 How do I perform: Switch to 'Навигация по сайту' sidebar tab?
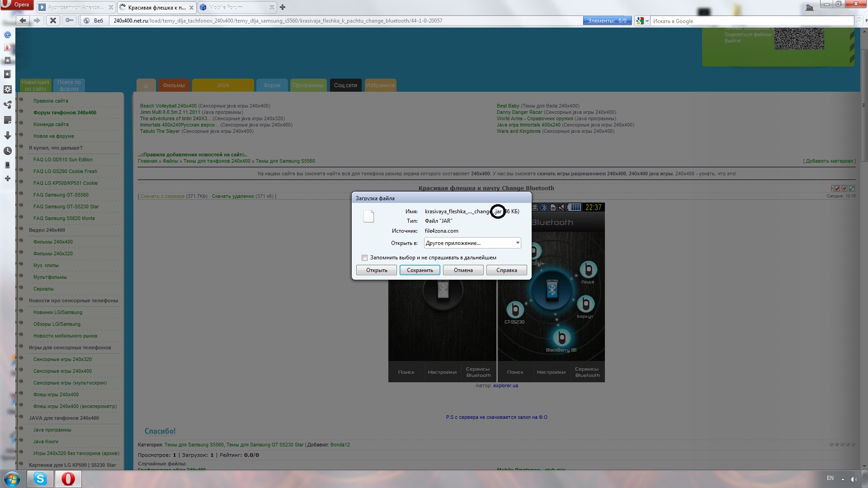click(36, 85)
